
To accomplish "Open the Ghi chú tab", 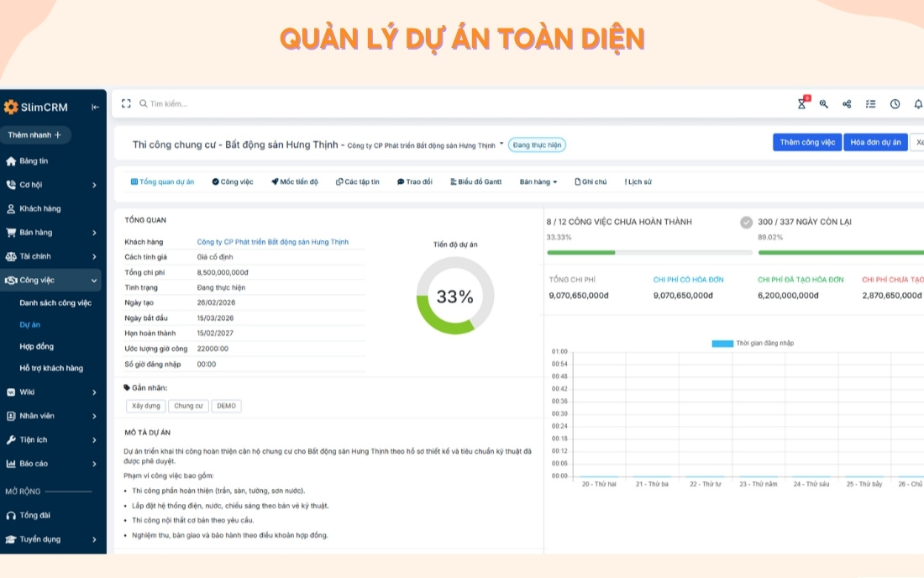I will pos(591,181).
